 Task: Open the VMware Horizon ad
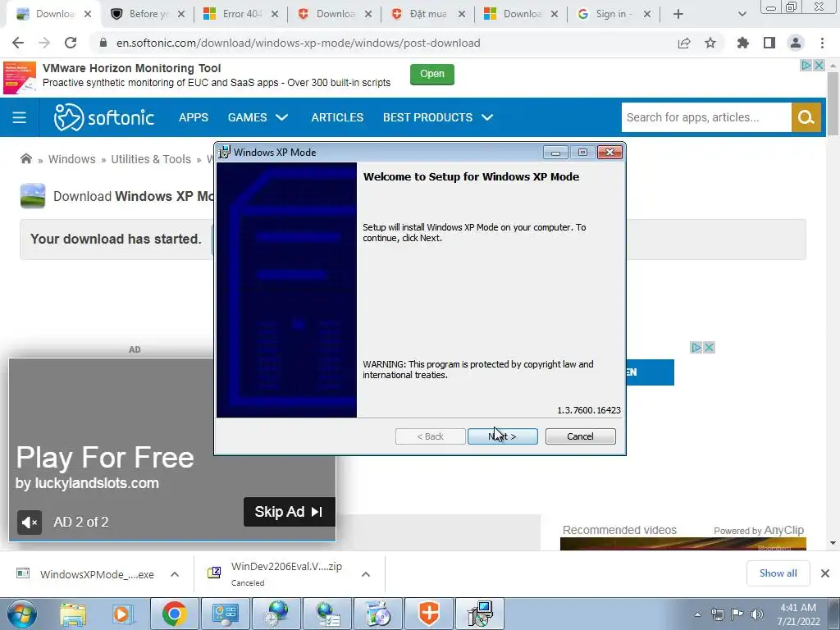click(431, 74)
